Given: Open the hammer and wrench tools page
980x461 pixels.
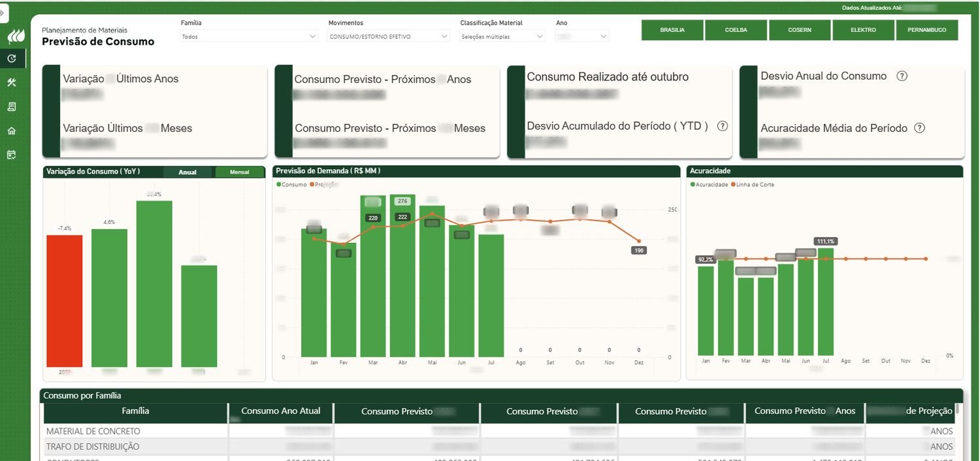Looking at the screenshot, I should pos(12,82).
